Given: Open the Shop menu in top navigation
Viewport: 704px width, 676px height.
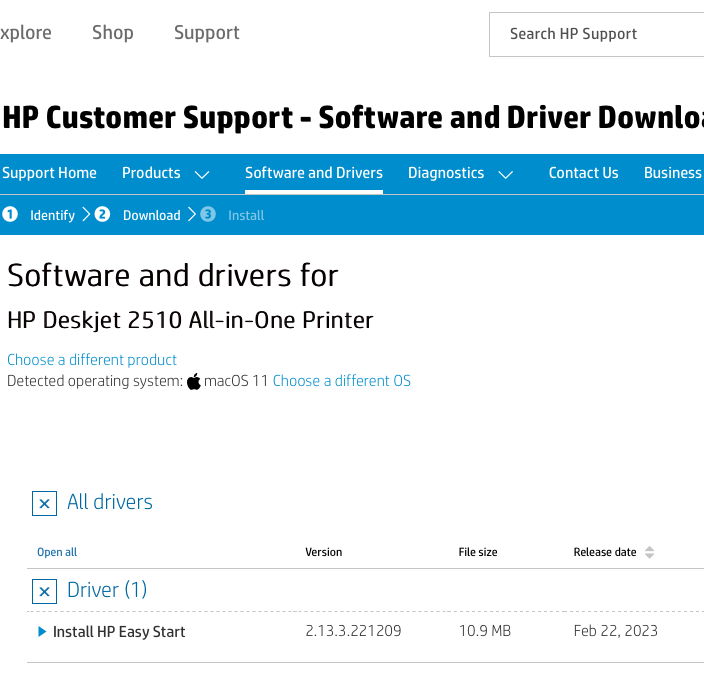Looking at the screenshot, I should tap(113, 33).
